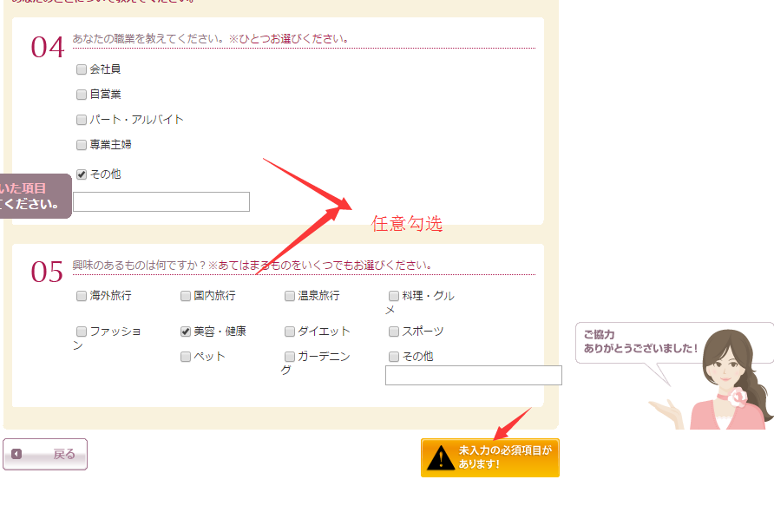
Task: Check the ペット checkbox
Action: coord(186,357)
